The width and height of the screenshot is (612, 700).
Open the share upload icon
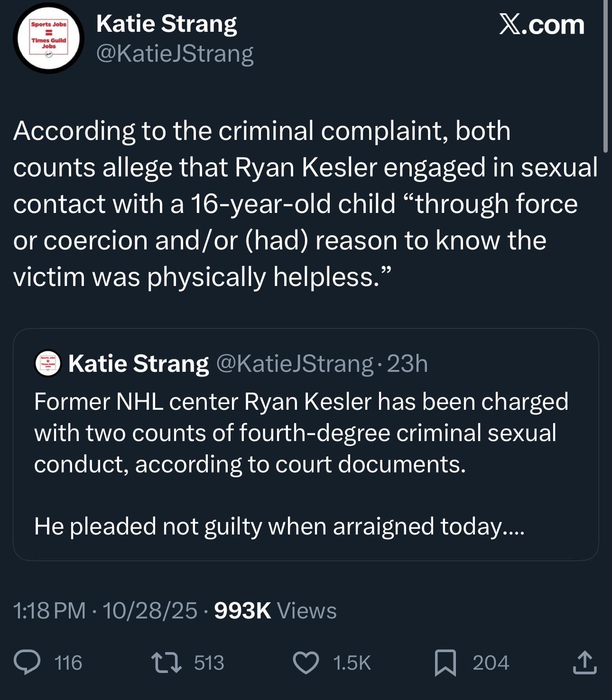pyautogui.click(x=584, y=663)
